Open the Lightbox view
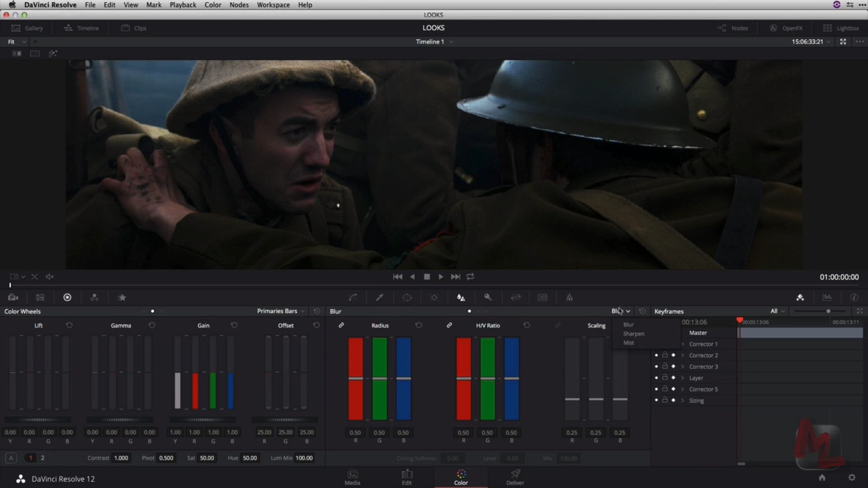 coord(841,28)
